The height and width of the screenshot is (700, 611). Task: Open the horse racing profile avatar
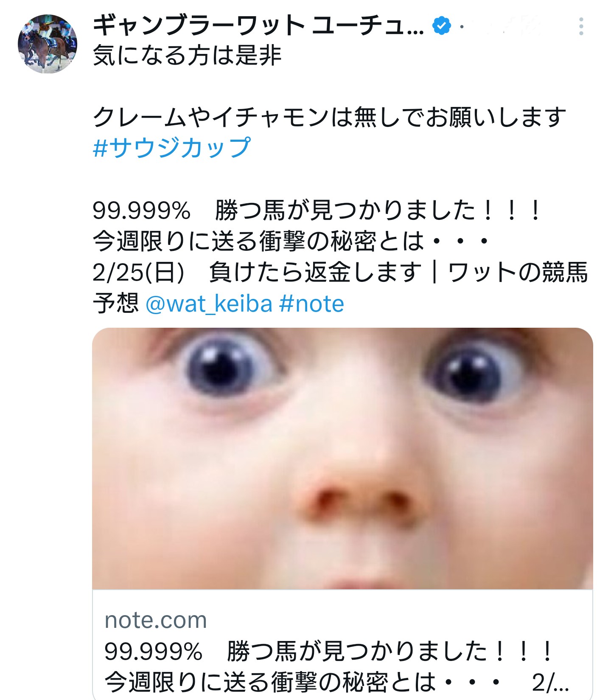48,44
